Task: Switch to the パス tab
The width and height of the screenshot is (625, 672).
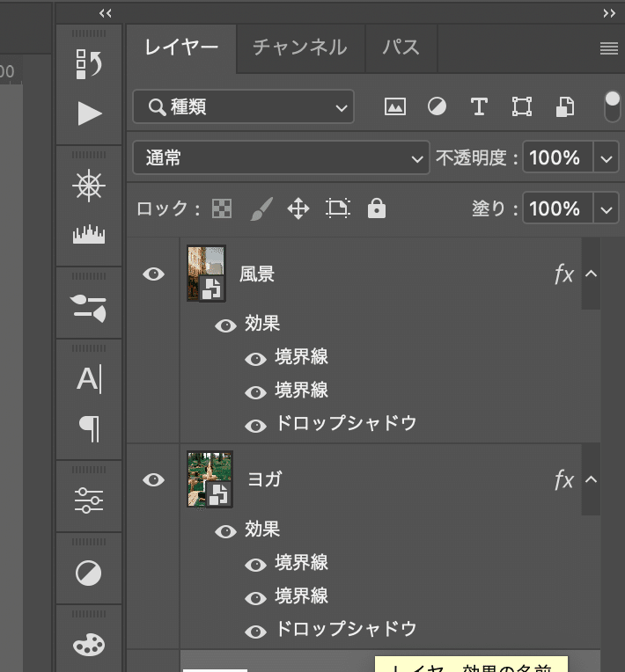Action: 401,47
